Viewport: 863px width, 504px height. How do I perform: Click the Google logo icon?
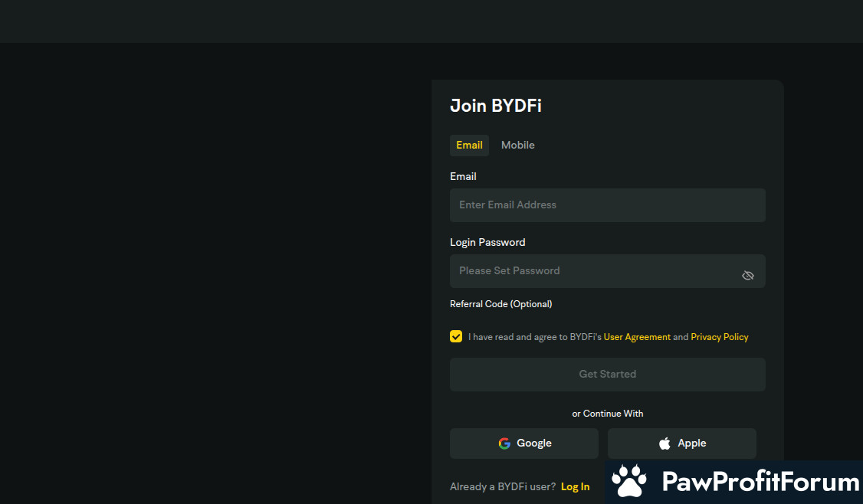[504, 443]
